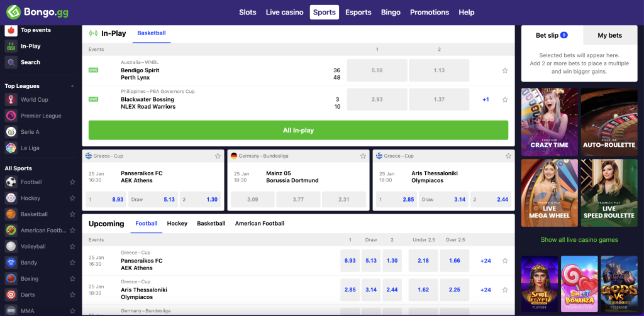
Task: Open Bingo in top navigation
Action: coord(391,13)
